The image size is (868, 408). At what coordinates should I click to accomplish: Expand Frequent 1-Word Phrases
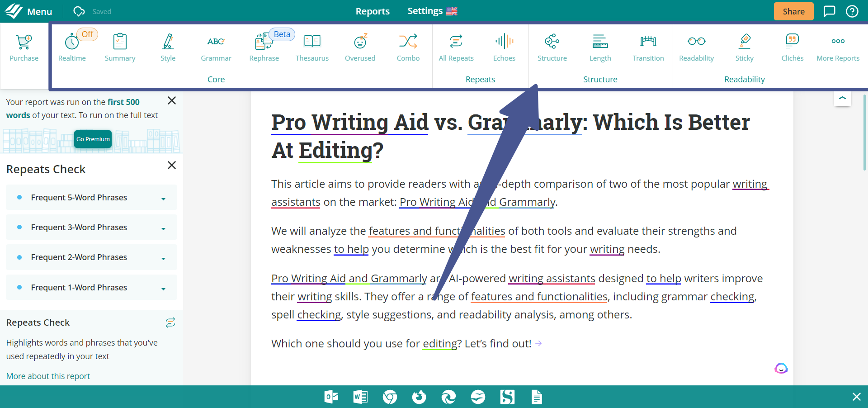pyautogui.click(x=91, y=288)
